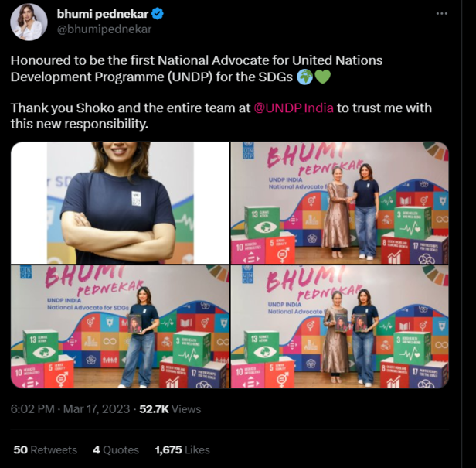Screen dimensions: 476x468
Task: Follow the @UNDP_India mention link
Action: pos(294,108)
